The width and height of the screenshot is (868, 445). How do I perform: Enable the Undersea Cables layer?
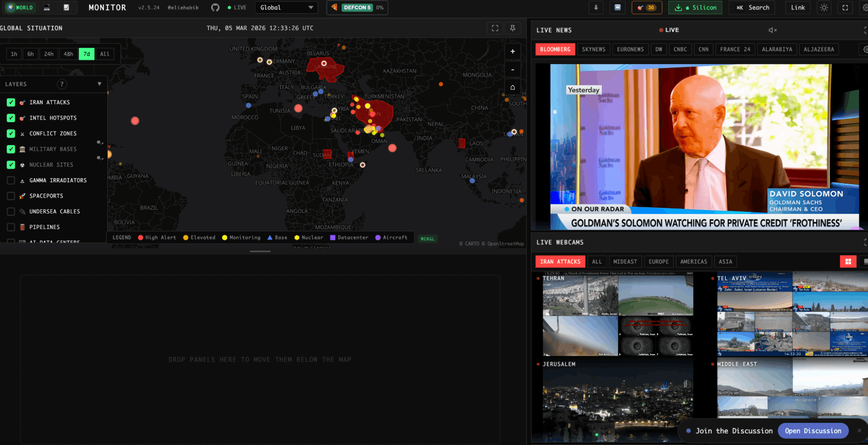click(11, 212)
